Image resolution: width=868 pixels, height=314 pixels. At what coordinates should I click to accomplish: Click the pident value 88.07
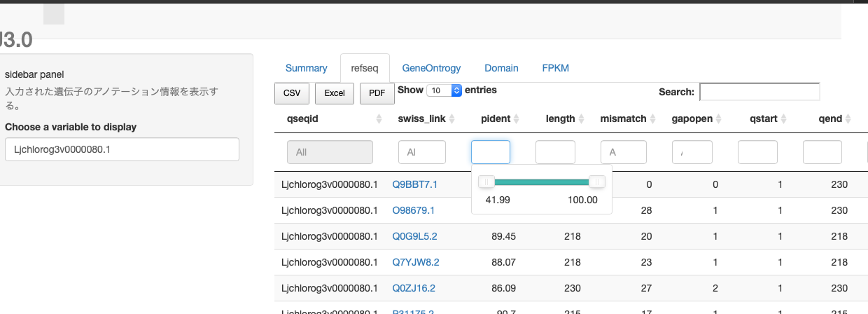[x=504, y=262]
